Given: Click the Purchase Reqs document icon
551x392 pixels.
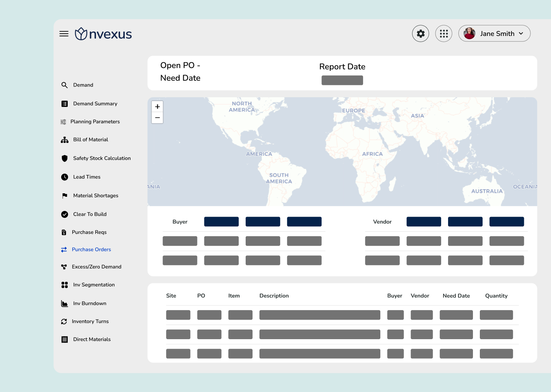Looking at the screenshot, I should [x=64, y=232].
